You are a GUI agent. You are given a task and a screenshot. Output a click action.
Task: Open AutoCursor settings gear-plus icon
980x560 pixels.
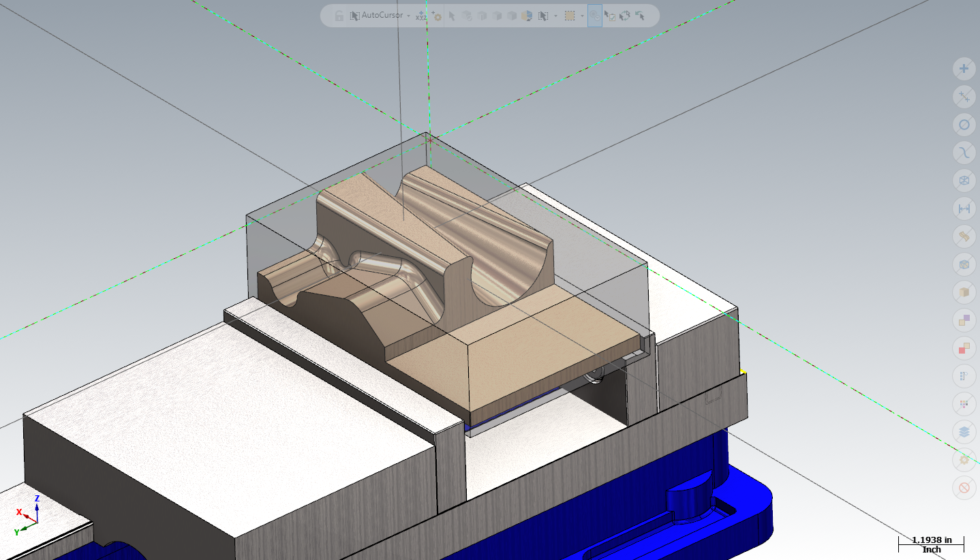coord(437,16)
